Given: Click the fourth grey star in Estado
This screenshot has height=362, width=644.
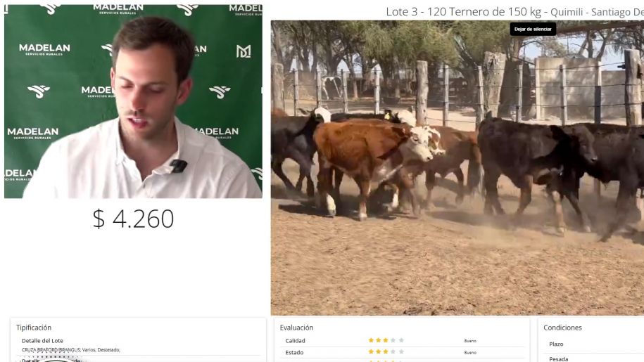Looking at the screenshot, I should pos(393,351).
